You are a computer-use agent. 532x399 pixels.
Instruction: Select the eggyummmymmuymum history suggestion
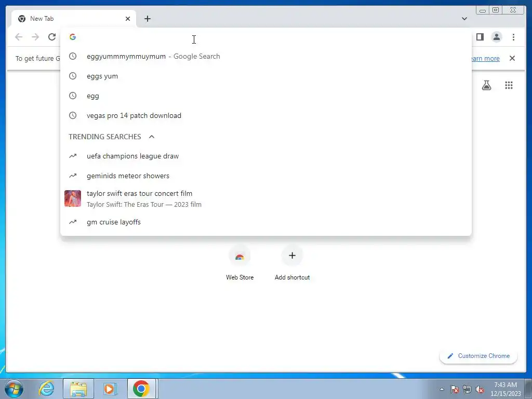coord(265,56)
